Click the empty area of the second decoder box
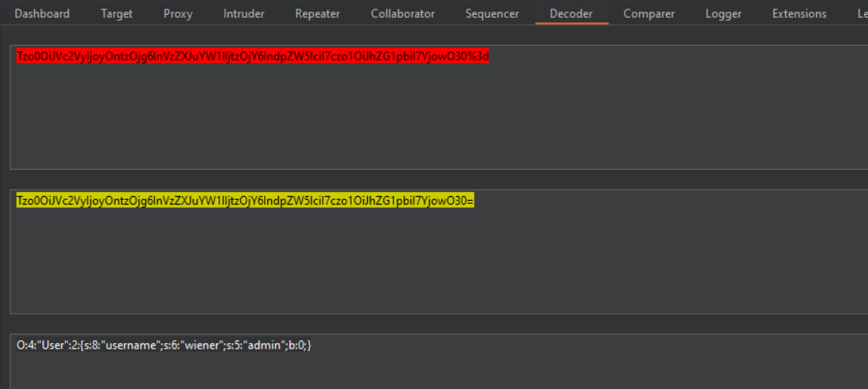 (x=434, y=263)
